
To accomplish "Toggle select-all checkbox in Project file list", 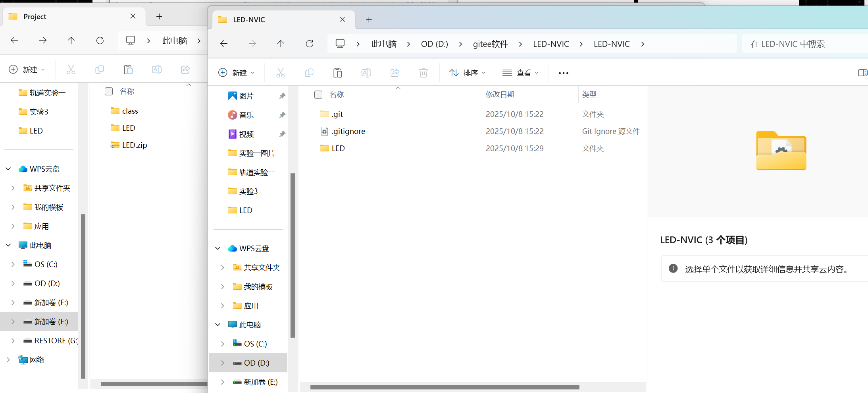I will pos(109,91).
